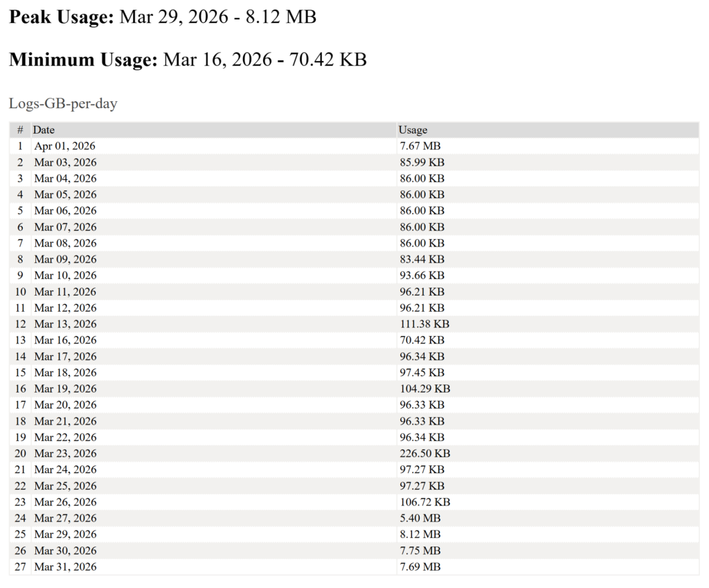Click row number 20 index cell
Screen dimensions: 709x588
20,454
